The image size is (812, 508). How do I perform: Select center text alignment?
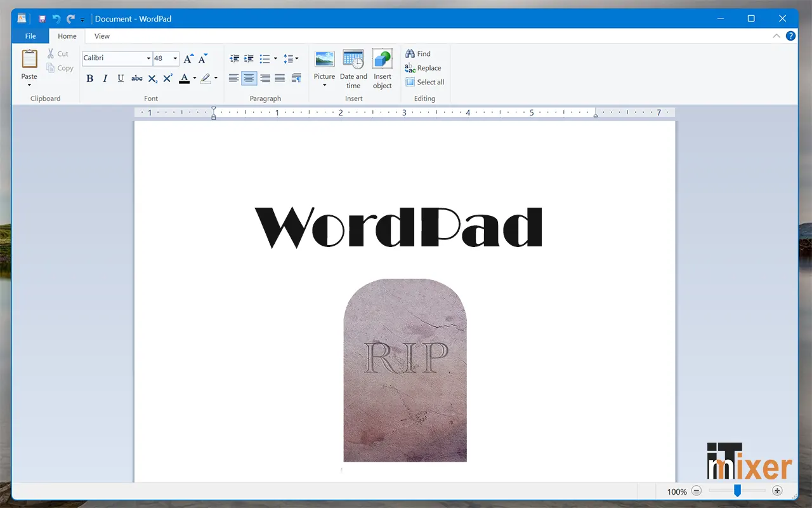pyautogui.click(x=249, y=78)
